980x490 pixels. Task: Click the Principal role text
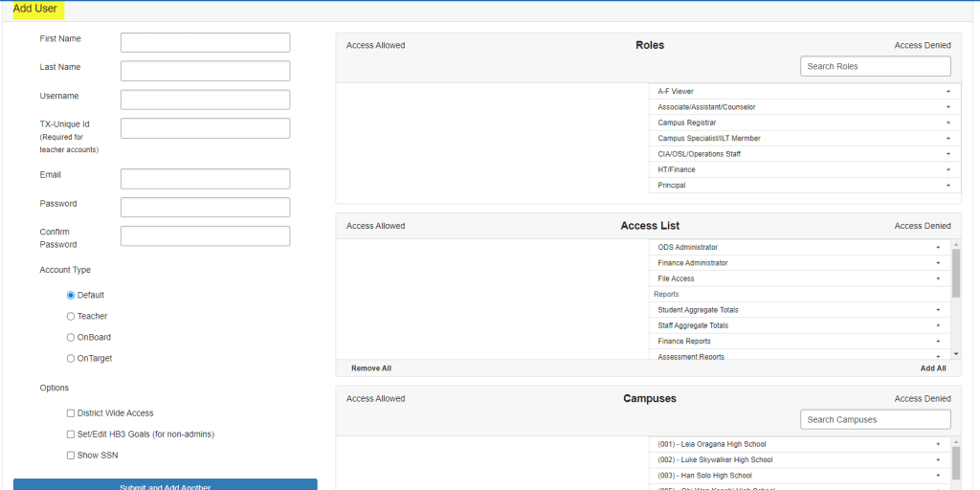click(671, 185)
